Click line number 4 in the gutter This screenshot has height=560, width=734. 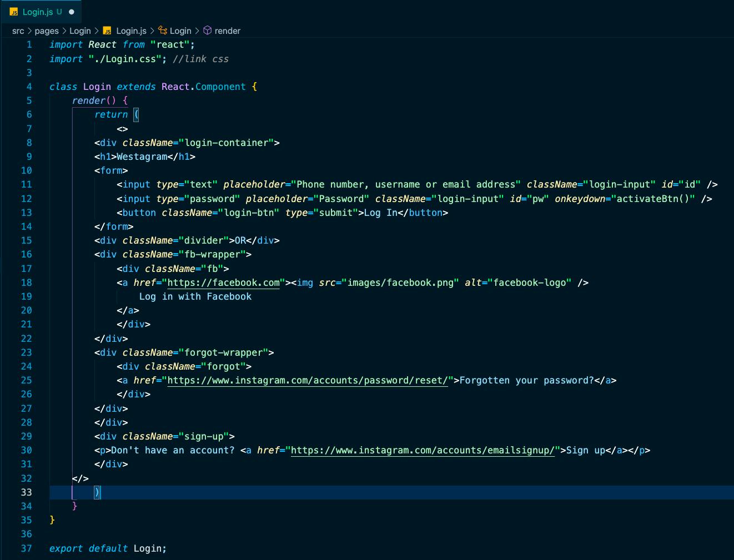(29, 87)
